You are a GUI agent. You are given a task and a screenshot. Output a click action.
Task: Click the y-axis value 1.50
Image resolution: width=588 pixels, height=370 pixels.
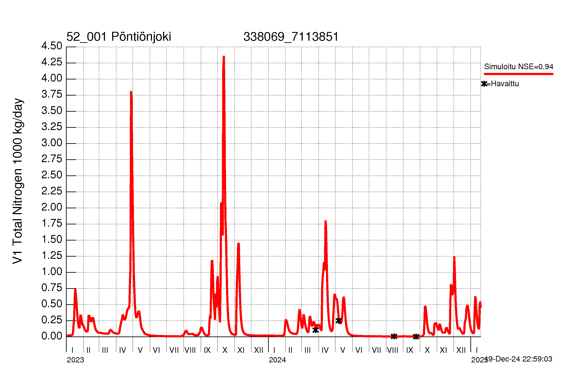pyautogui.click(x=52, y=239)
